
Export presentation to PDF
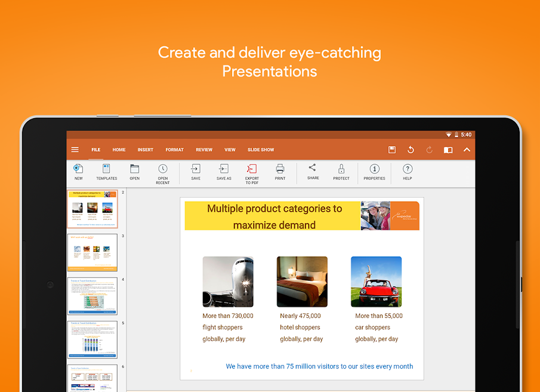pyautogui.click(x=252, y=171)
